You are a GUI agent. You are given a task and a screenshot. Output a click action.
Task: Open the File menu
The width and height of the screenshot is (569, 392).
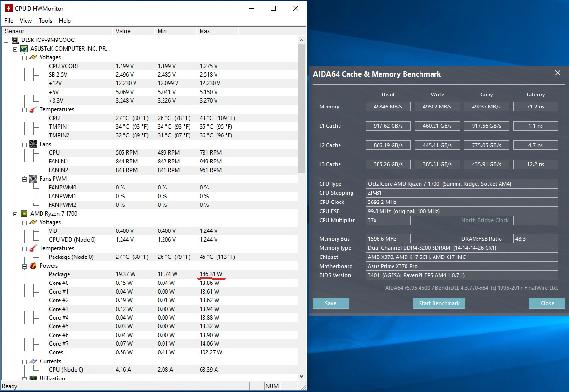[x=9, y=21]
